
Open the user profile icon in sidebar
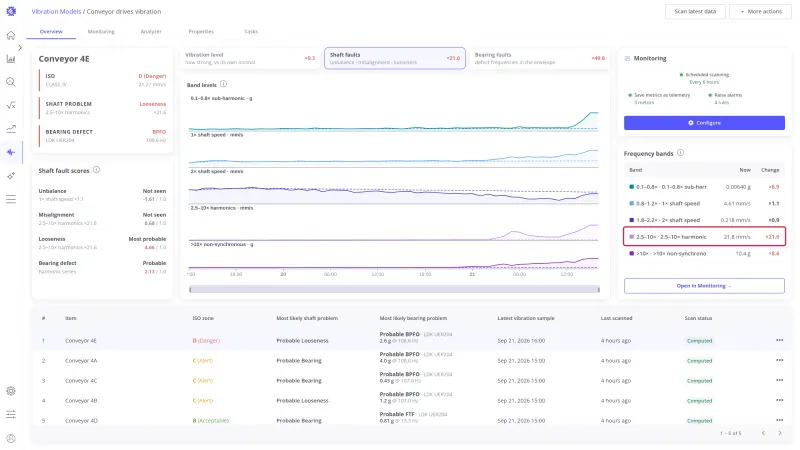point(11,438)
